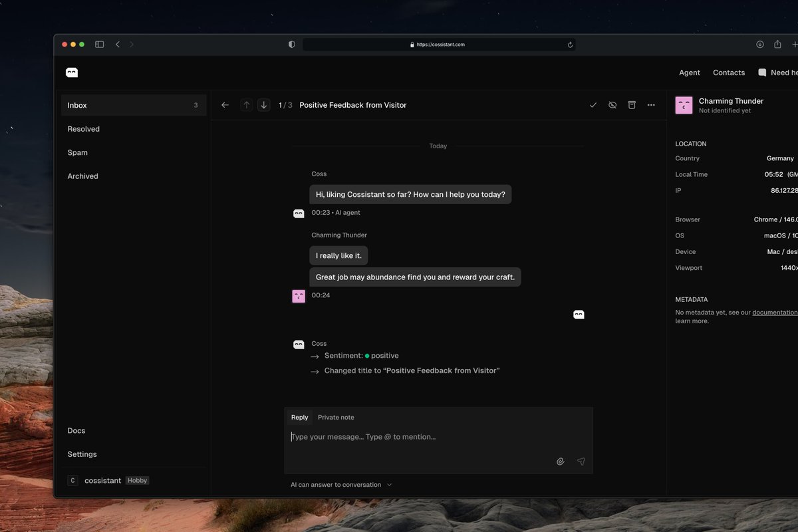Click the Germany country value
Screen dimensions: 798x532
(780, 158)
